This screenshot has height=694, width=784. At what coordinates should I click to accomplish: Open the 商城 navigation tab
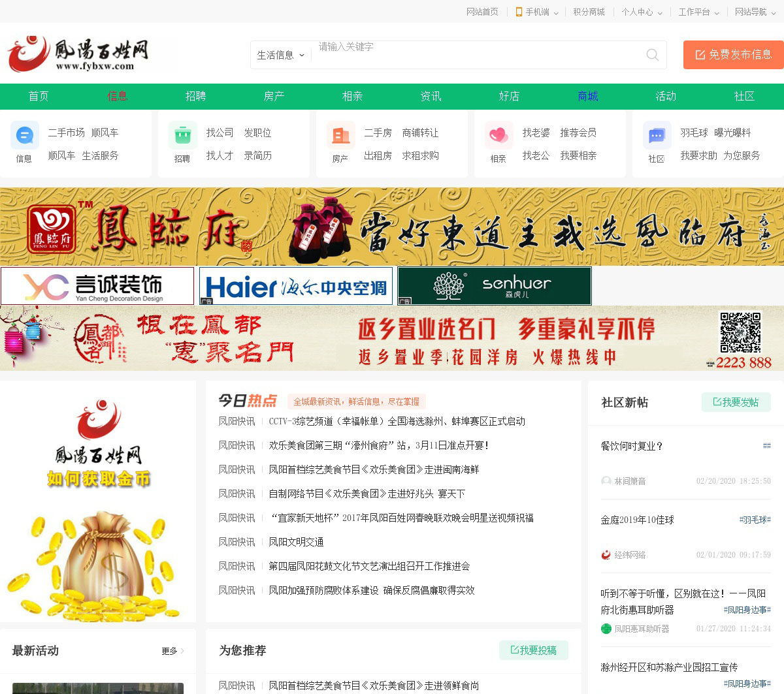point(587,96)
